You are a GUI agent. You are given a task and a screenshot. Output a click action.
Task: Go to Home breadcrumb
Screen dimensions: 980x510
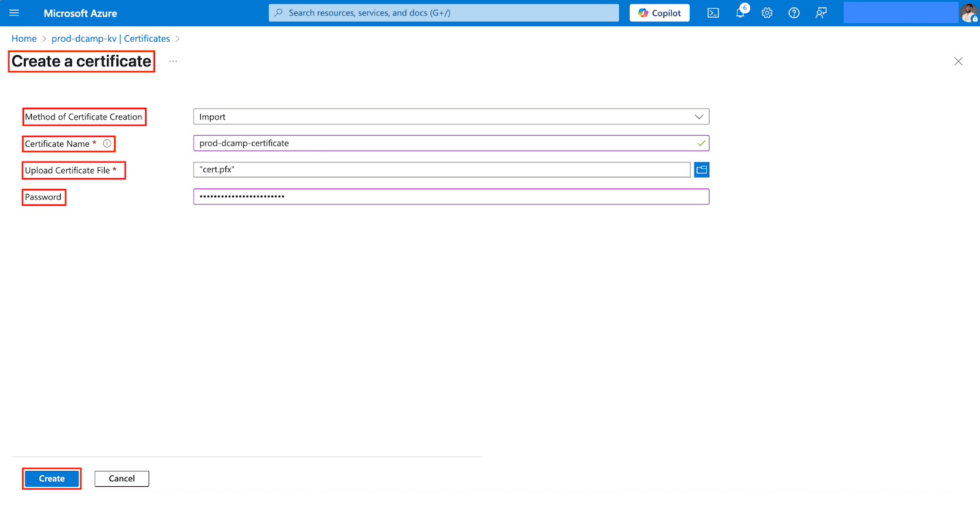[24, 39]
